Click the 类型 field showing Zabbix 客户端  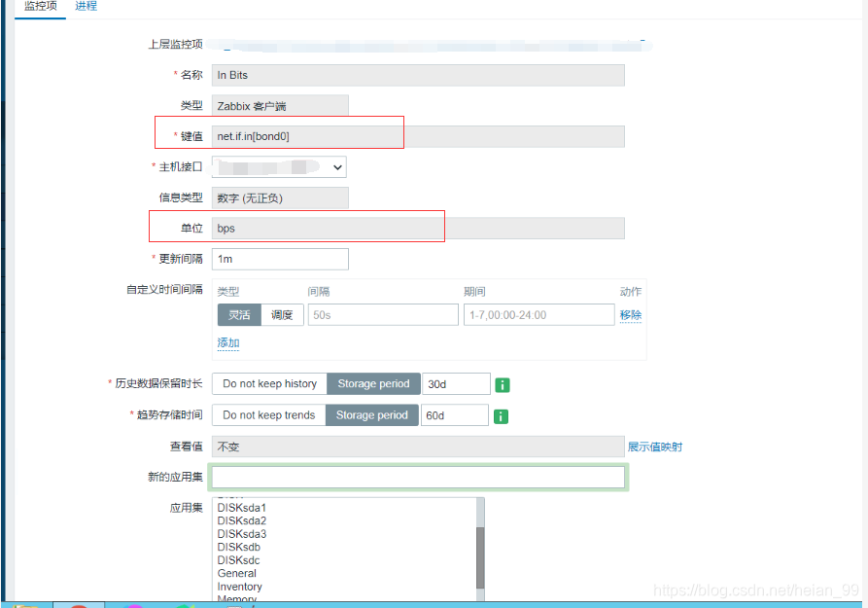(x=280, y=106)
